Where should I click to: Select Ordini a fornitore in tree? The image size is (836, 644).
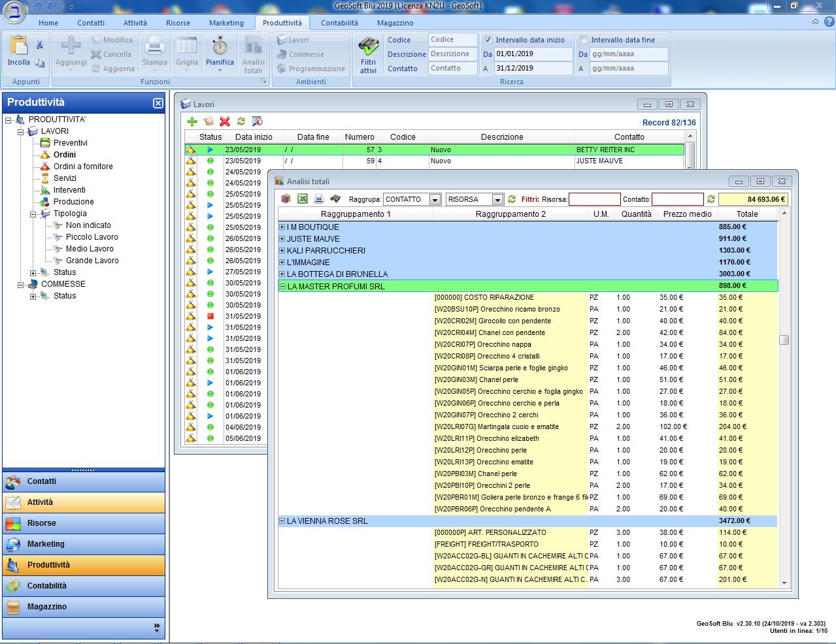[83, 167]
